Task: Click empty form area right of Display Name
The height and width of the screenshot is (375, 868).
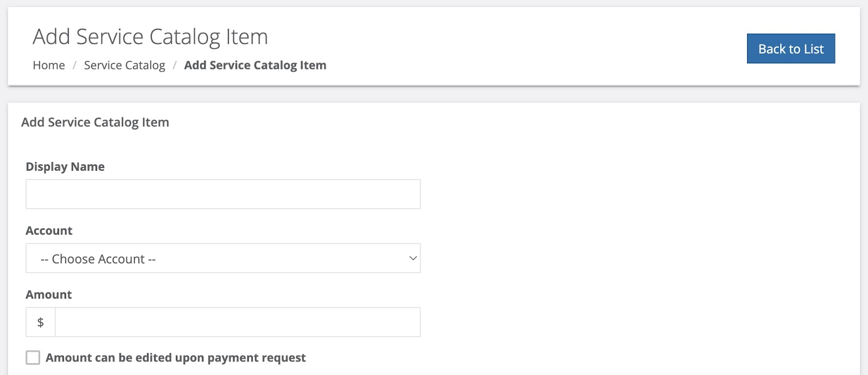Action: coord(624,194)
